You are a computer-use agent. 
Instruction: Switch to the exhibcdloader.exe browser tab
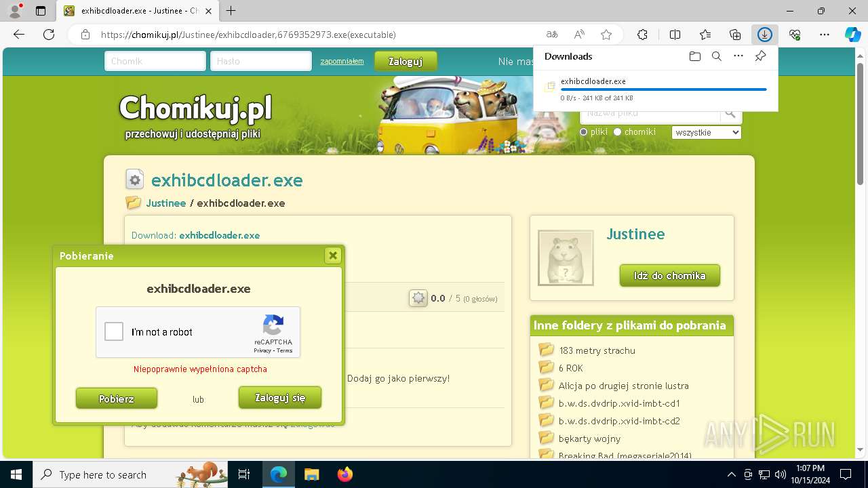(139, 11)
